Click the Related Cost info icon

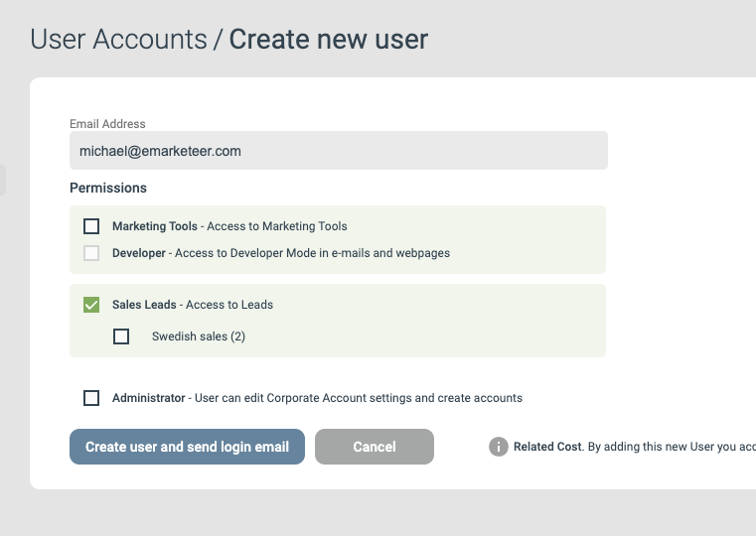click(x=499, y=447)
